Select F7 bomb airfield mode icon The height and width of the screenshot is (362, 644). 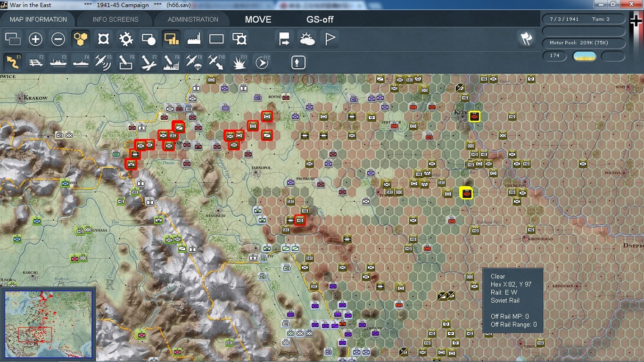point(149,62)
